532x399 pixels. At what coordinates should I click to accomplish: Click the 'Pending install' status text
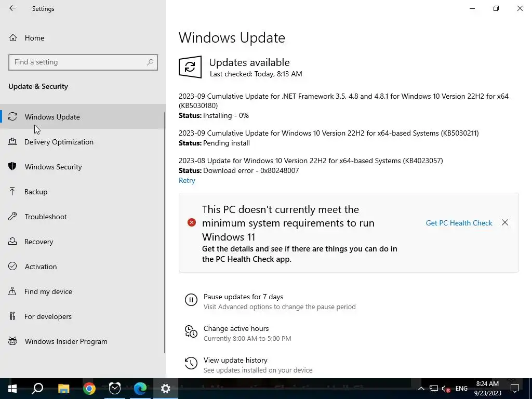(x=227, y=143)
